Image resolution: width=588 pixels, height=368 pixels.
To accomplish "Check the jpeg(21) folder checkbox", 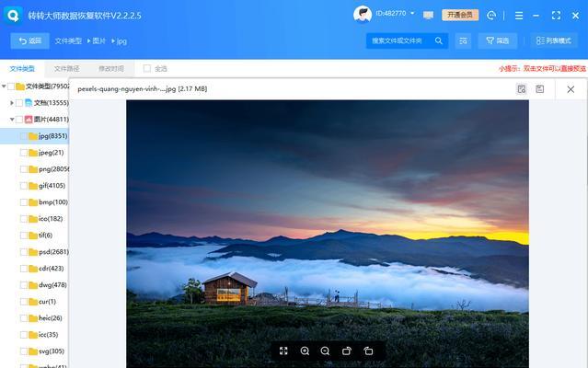I will [24, 153].
